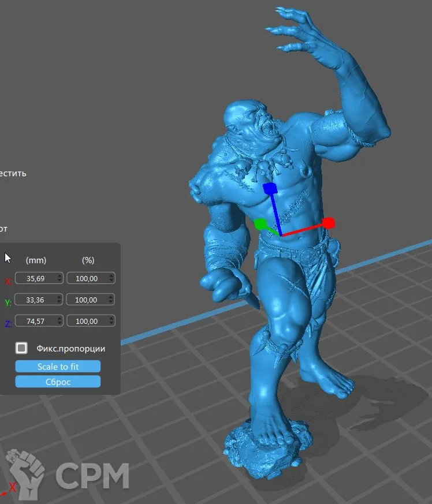Select the red X-axis gizmo handle
The height and width of the screenshot is (504, 432).
[x=328, y=223]
